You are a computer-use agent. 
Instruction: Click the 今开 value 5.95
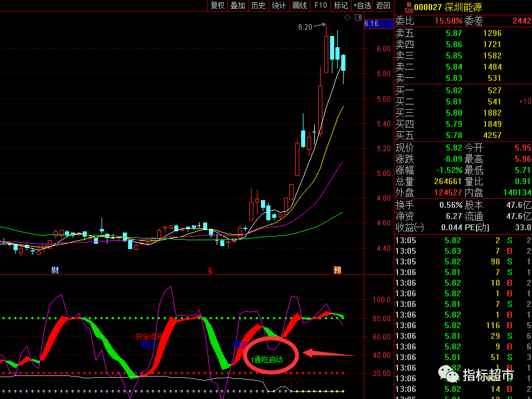(x=523, y=148)
